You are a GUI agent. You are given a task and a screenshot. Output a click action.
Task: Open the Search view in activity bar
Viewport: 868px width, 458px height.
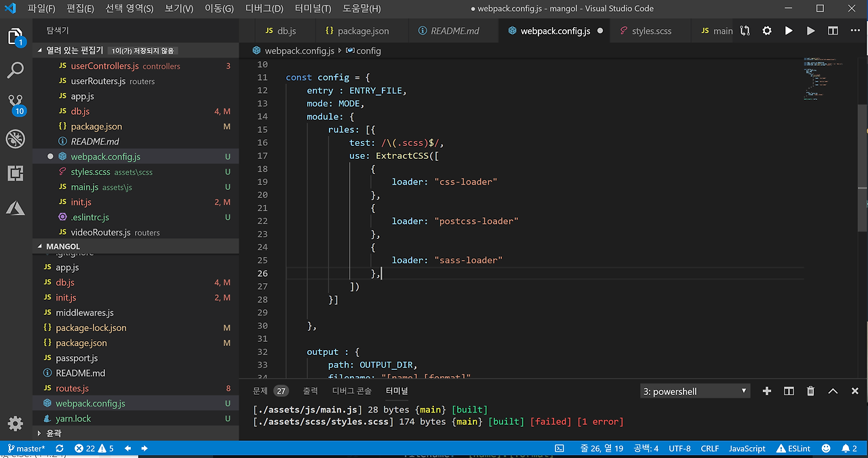pyautogui.click(x=16, y=69)
